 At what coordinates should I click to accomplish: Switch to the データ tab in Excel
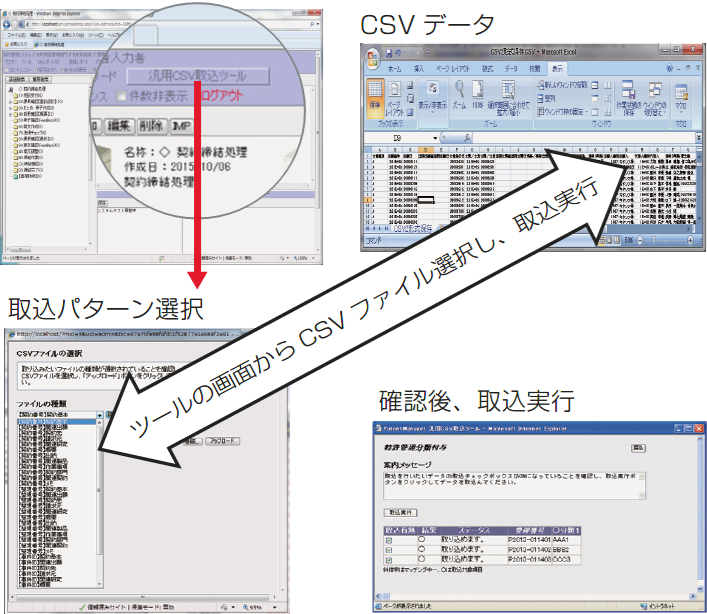[x=510, y=69]
